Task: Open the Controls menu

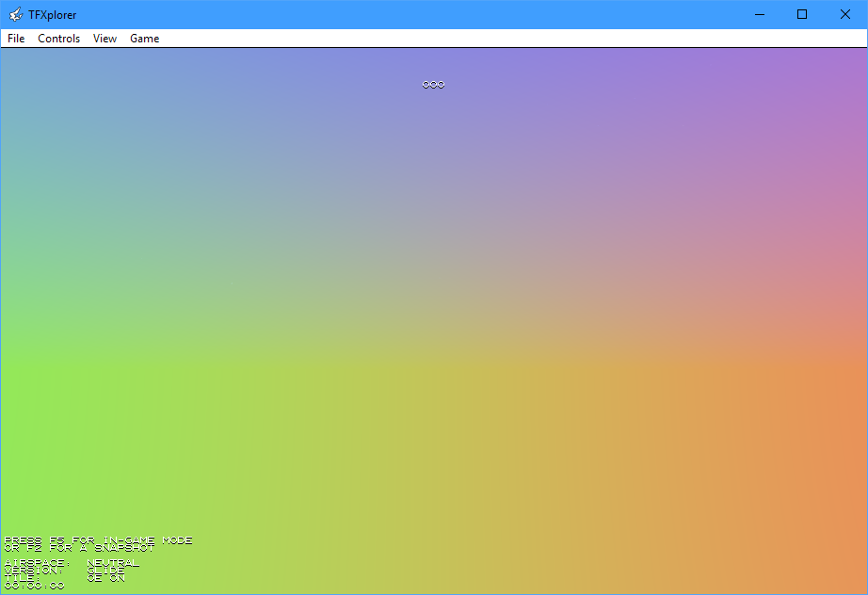Action: coord(59,39)
